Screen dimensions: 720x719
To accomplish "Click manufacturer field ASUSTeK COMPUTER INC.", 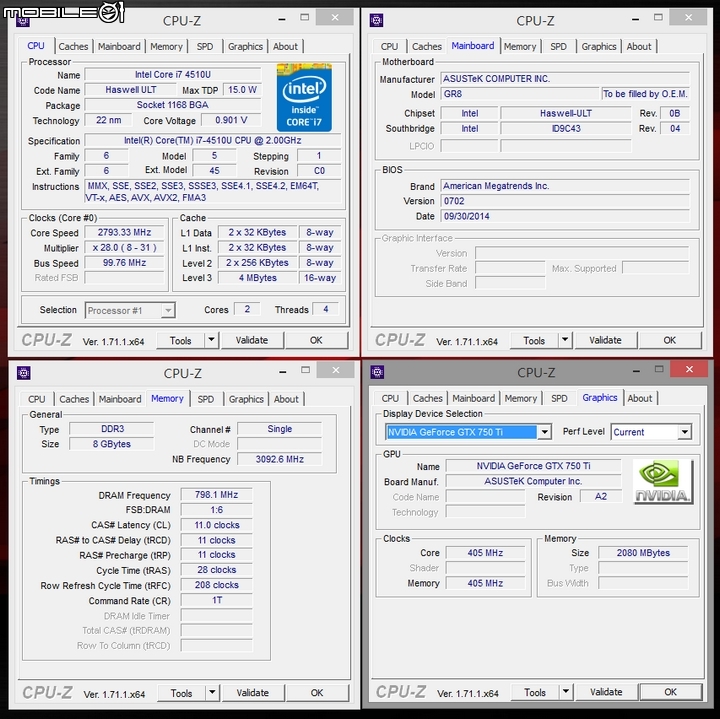I will pyautogui.click(x=565, y=79).
